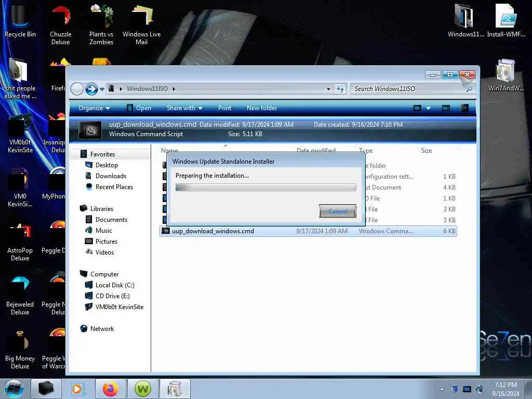
Task: Click the network tray icon
Action: (467, 389)
